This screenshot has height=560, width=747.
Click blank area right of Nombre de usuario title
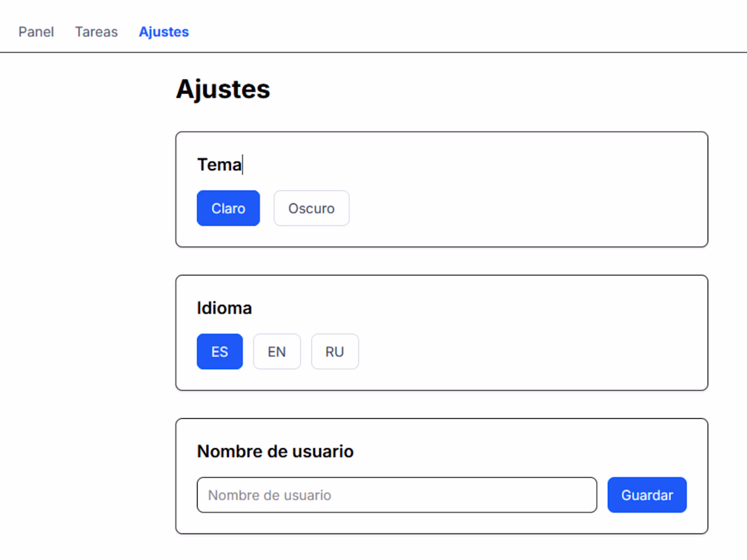coord(530,451)
